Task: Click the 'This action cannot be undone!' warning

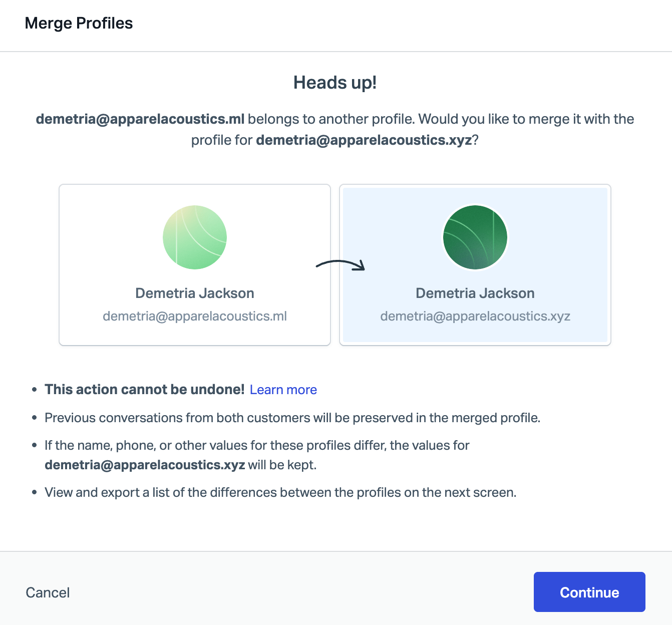Action: (144, 390)
